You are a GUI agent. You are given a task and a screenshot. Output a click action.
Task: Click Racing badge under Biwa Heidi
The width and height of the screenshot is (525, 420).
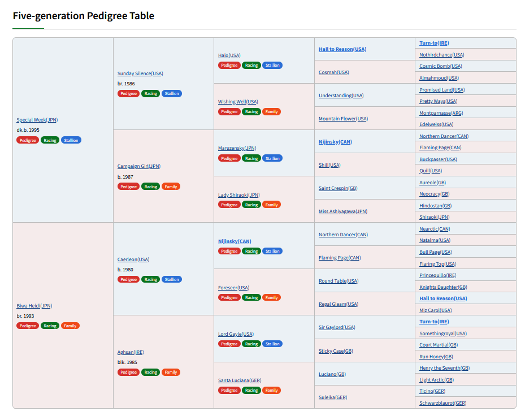coord(50,326)
